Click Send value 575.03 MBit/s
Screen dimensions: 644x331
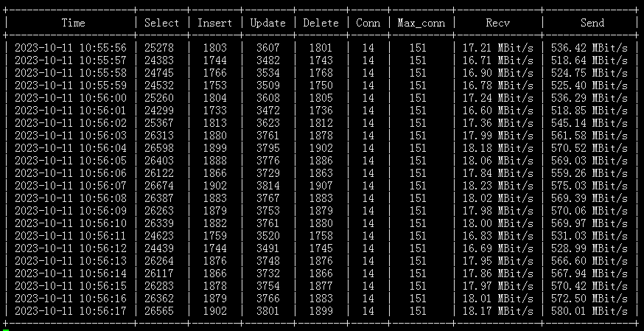(x=589, y=186)
